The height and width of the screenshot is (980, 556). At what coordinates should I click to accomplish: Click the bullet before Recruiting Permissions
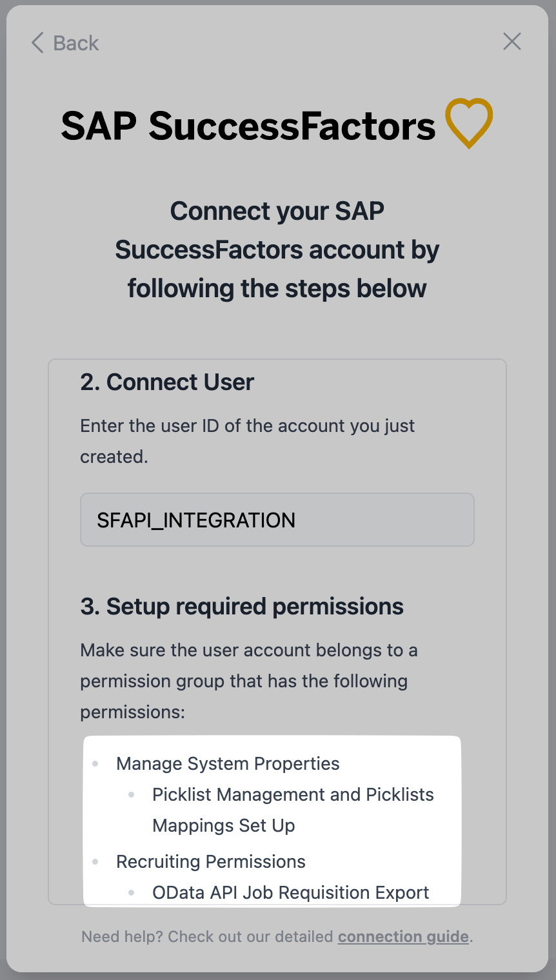coord(95,862)
